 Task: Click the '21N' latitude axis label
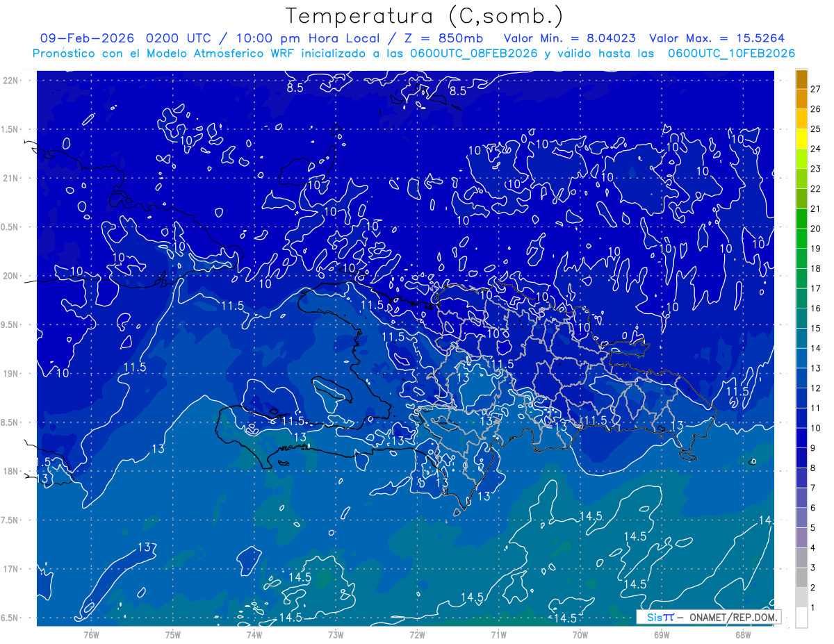pos(10,179)
